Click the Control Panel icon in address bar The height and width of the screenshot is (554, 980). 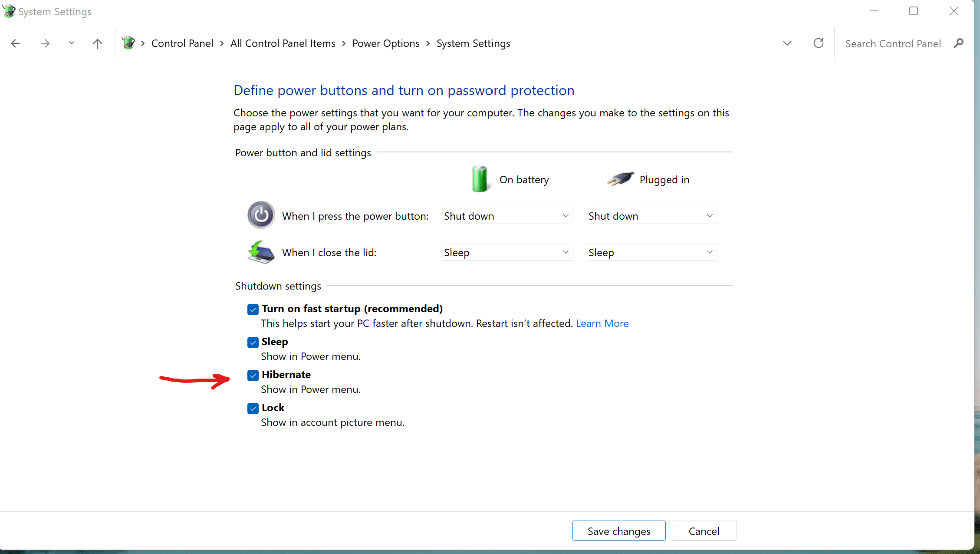point(128,43)
